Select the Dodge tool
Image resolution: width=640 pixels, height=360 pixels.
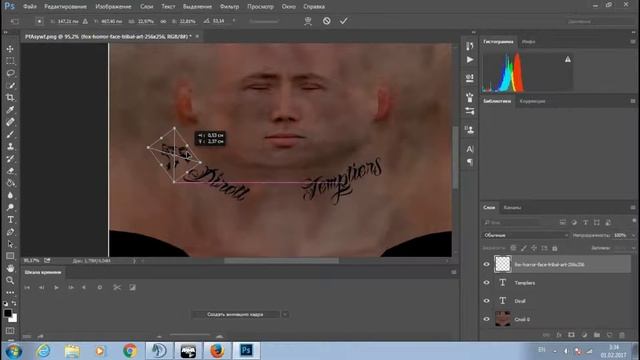click(x=10, y=207)
